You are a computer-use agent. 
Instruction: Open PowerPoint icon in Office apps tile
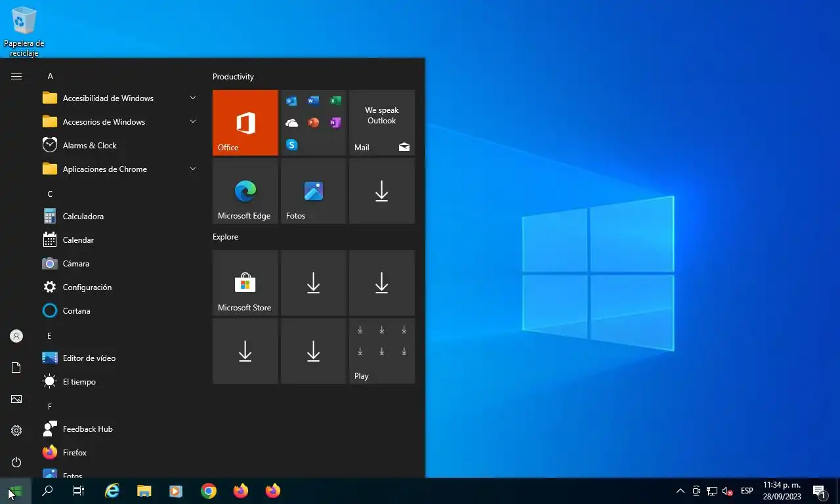[314, 123]
